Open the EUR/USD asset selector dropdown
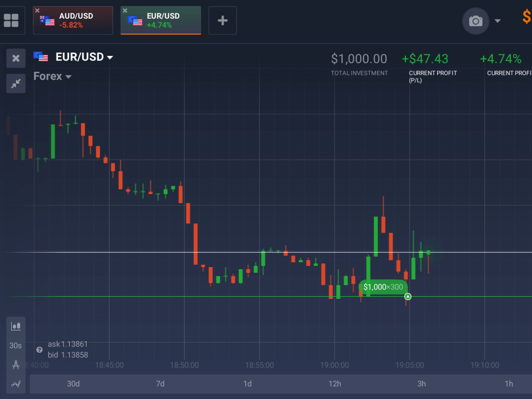The height and width of the screenshot is (399, 532). click(84, 57)
